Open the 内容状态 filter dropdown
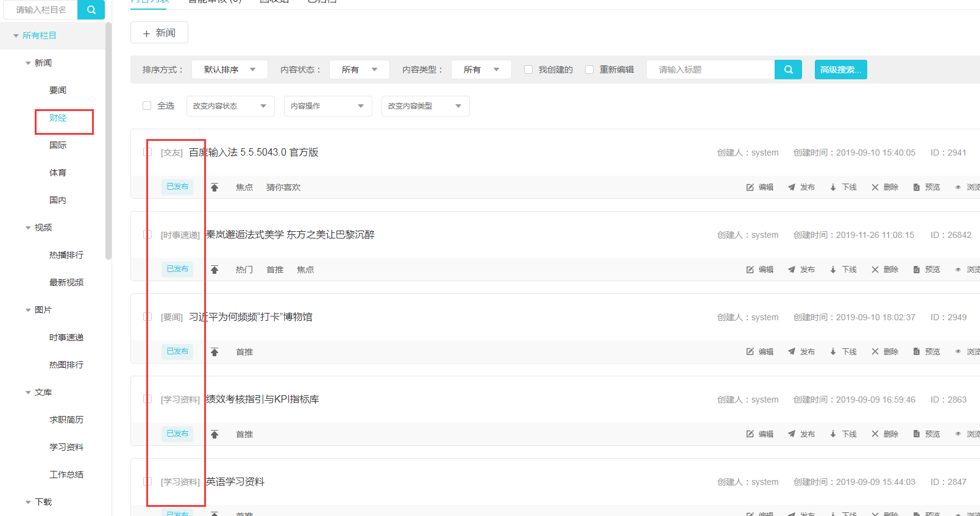The height and width of the screenshot is (516, 980). pyautogui.click(x=360, y=70)
